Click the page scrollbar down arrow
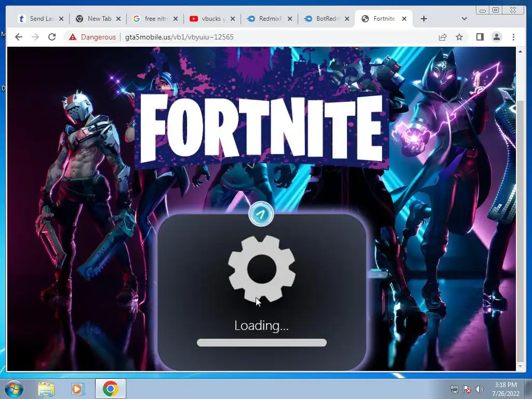Viewport: 532px width, 399px height. click(x=520, y=366)
